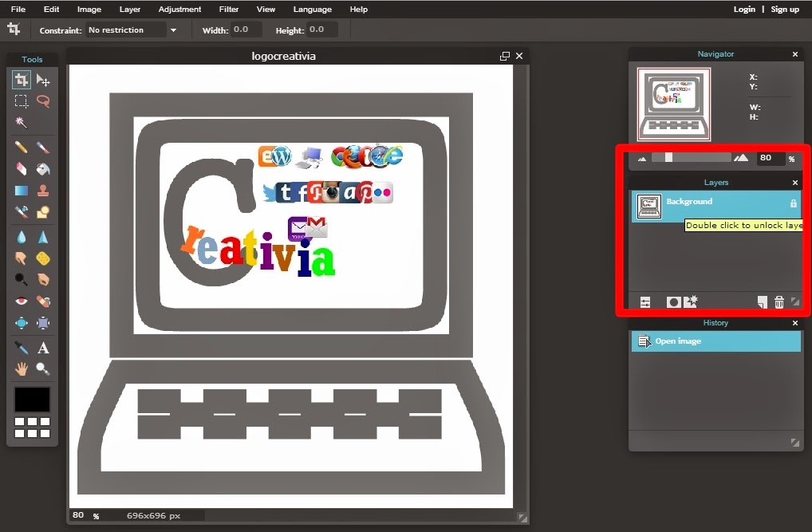The height and width of the screenshot is (532, 812).
Task: Click the Navigator image thumbnail
Action: coord(674,104)
